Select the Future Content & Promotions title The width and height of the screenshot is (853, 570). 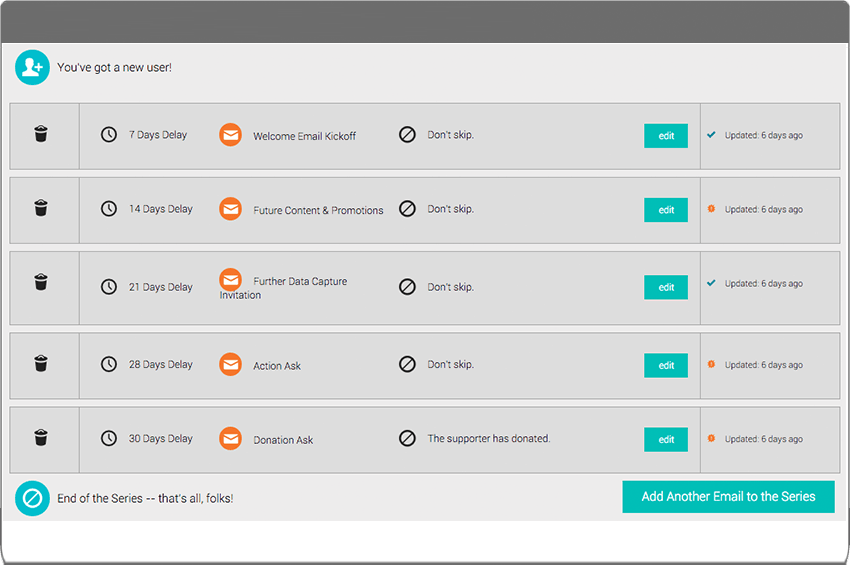[318, 210]
